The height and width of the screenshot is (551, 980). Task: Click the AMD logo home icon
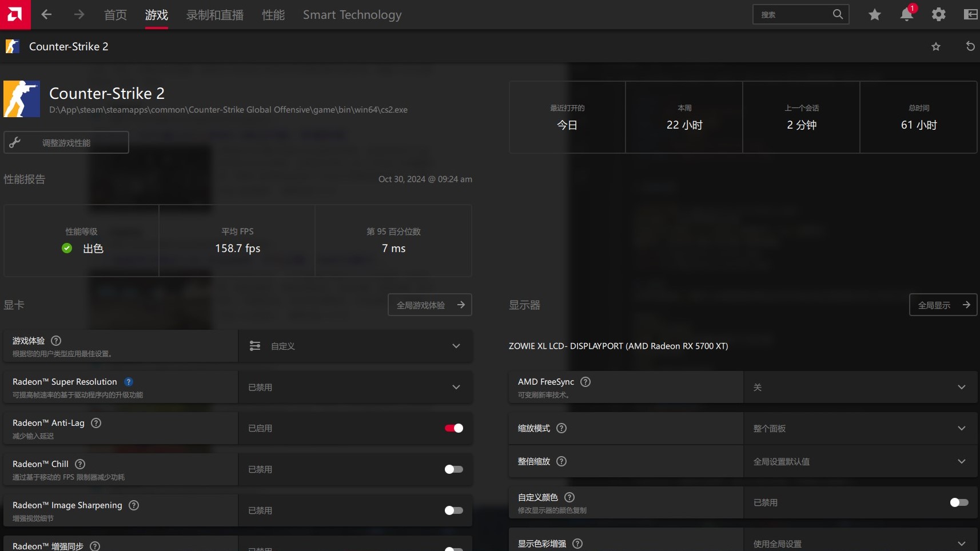click(15, 14)
